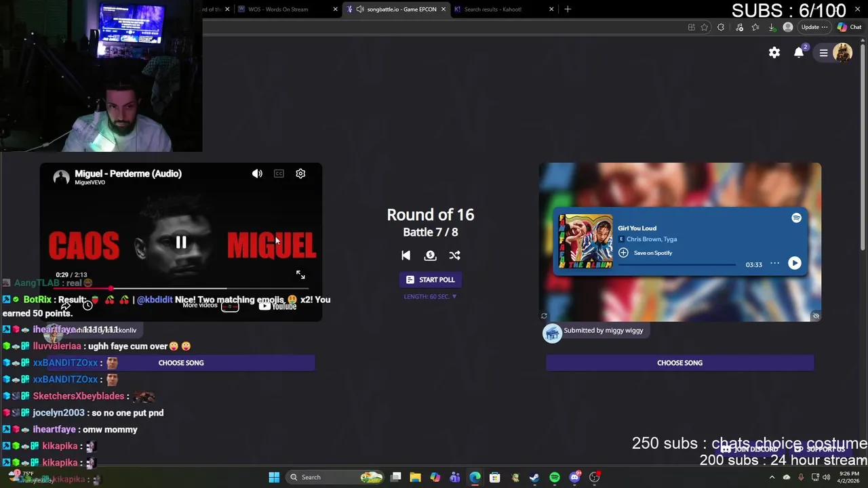
Task: Open the split screen apps icon
Action: (691, 27)
